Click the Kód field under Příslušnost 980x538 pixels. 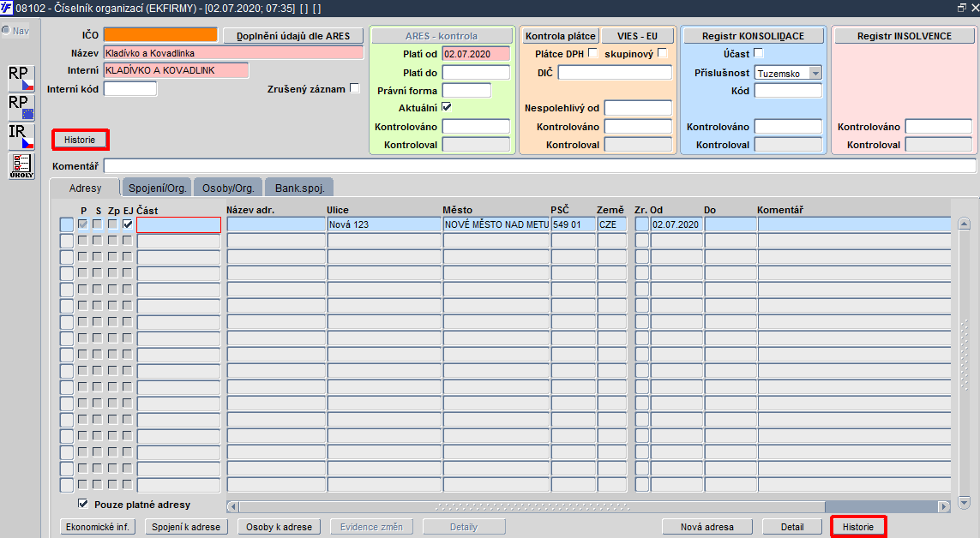(788, 91)
